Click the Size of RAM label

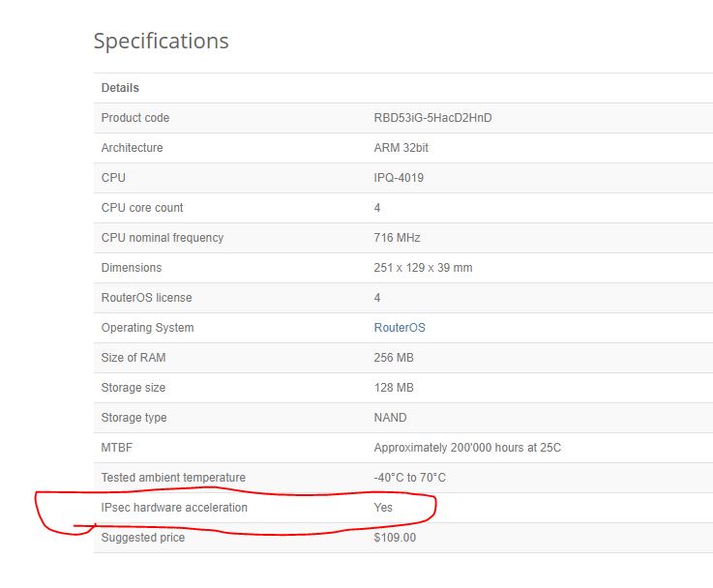coord(134,358)
